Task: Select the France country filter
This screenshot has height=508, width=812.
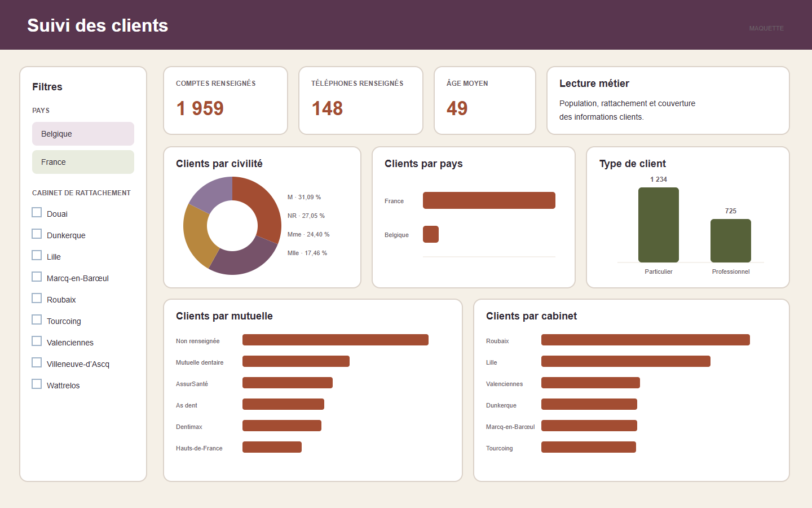Action: tap(83, 162)
